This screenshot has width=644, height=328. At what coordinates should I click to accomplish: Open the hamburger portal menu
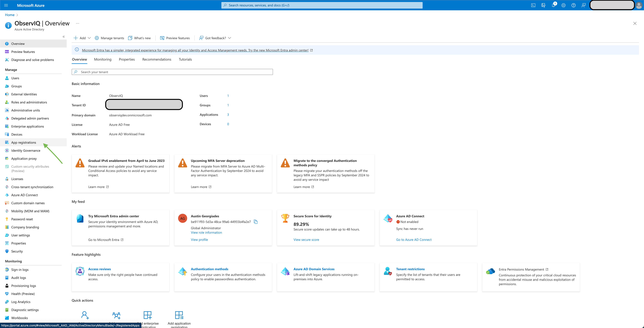click(6, 5)
